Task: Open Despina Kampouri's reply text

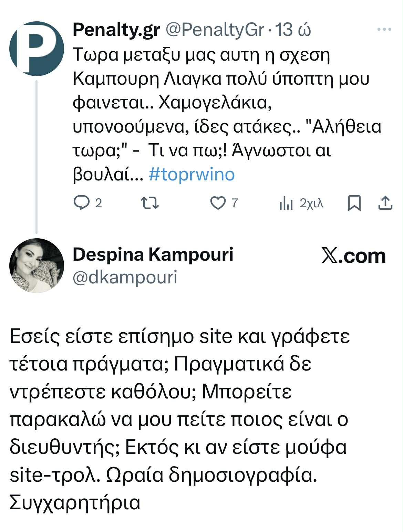Action: point(179,418)
